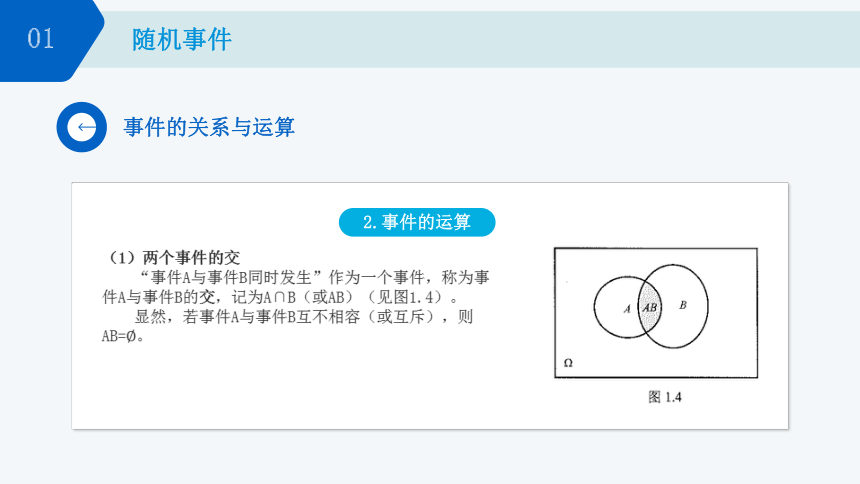Click the 事件的关系与运算 subtitle
The height and width of the screenshot is (484, 860).
pos(209,127)
